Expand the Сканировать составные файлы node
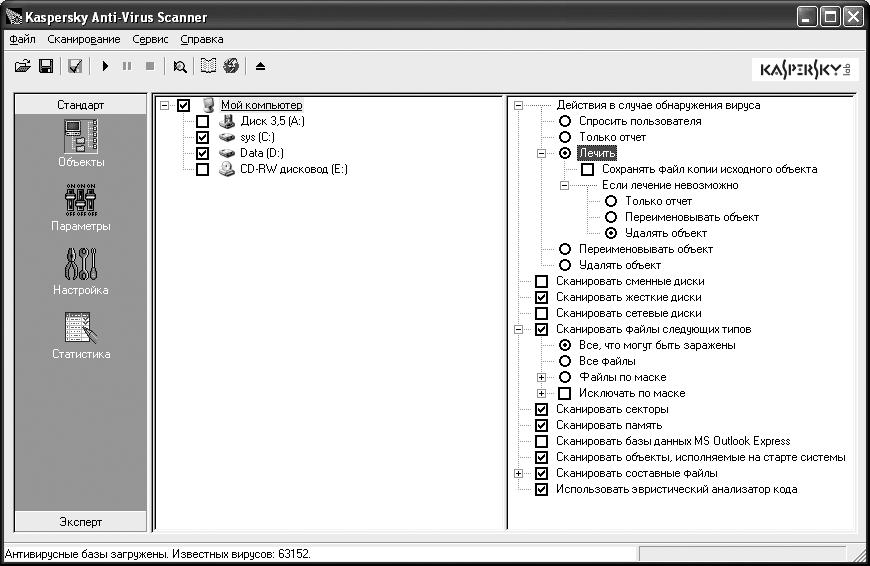The width and height of the screenshot is (870, 566). (518, 474)
